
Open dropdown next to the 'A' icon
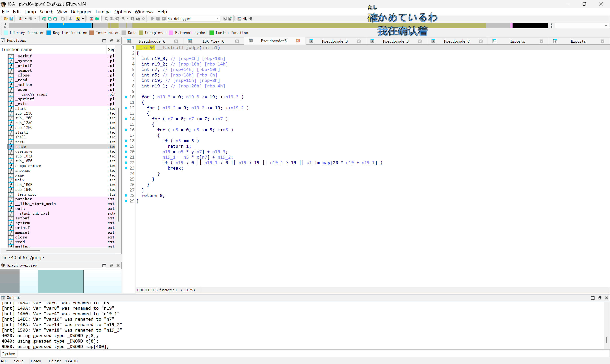pos(83,19)
